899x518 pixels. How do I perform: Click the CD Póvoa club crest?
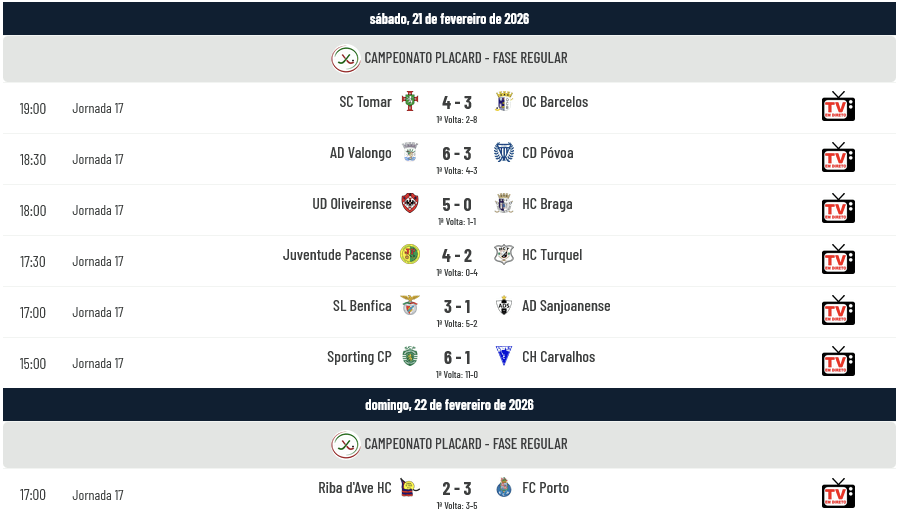pos(504,153)
